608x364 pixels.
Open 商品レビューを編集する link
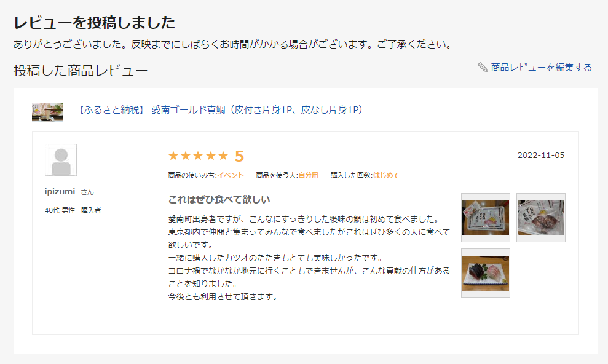click(x=542, y=68)
